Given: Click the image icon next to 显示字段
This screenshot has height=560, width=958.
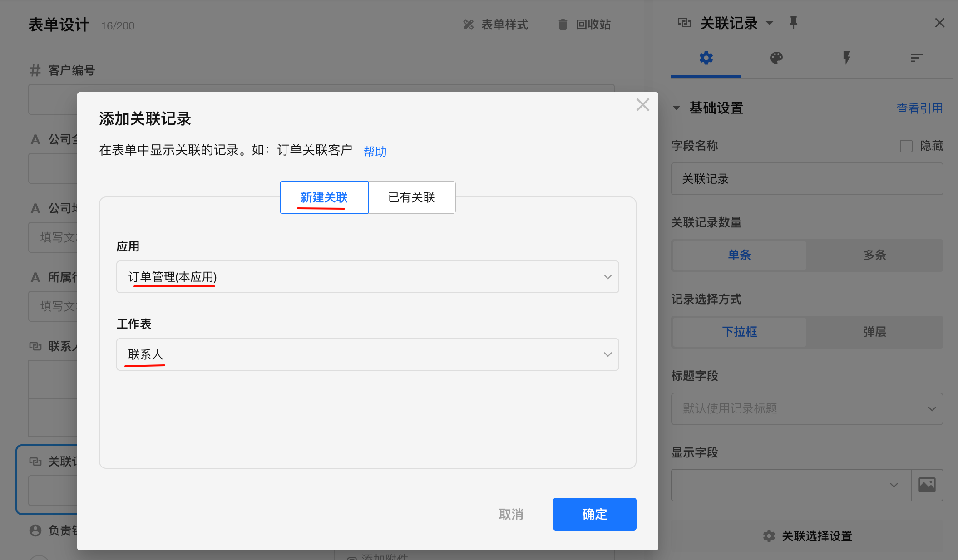Looking at the screenshot, I should coord(927,485).
